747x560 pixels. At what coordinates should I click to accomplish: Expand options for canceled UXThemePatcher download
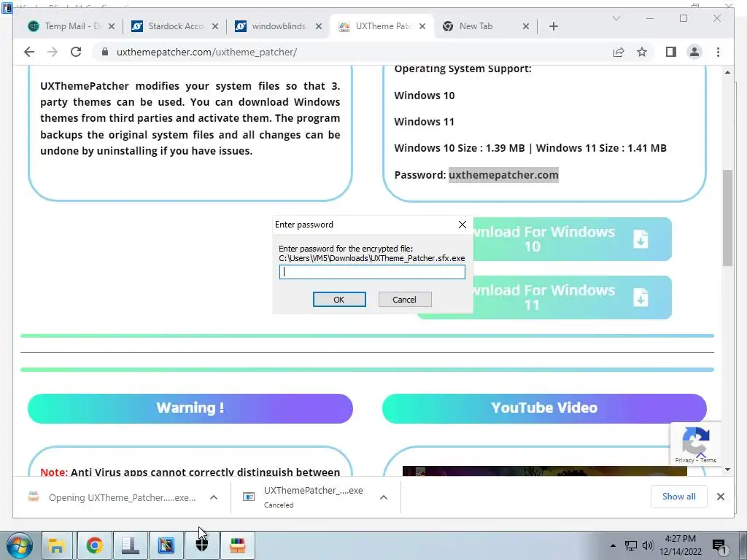pyautogui.click(x=384, y=497)
